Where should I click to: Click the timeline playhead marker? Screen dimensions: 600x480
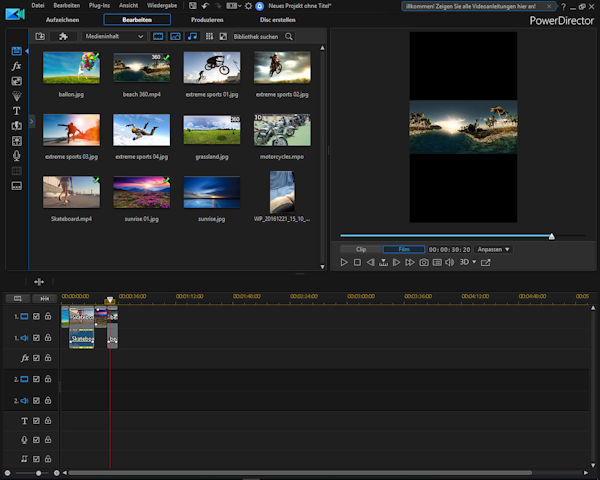pyautogui.click(x=110, y=300)
